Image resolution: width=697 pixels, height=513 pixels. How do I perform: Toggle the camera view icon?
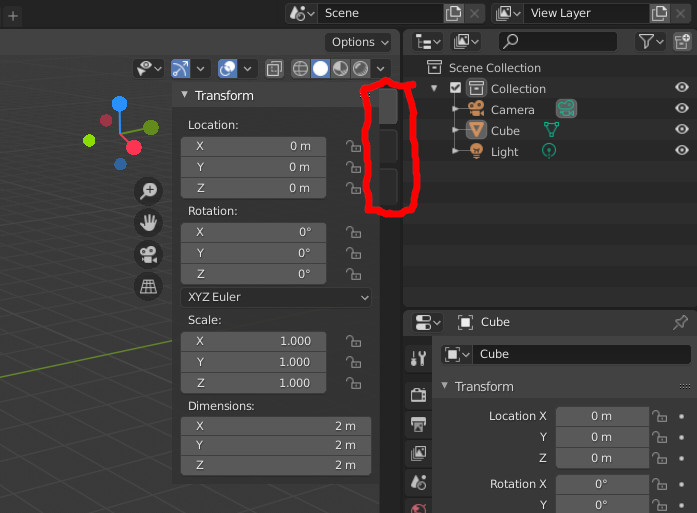[x=148, y=255]
